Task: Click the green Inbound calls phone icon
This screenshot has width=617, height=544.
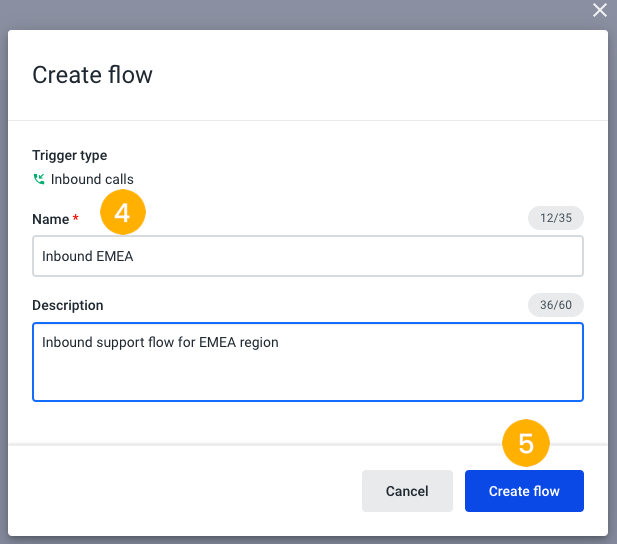Action: (x=39, y=180)
